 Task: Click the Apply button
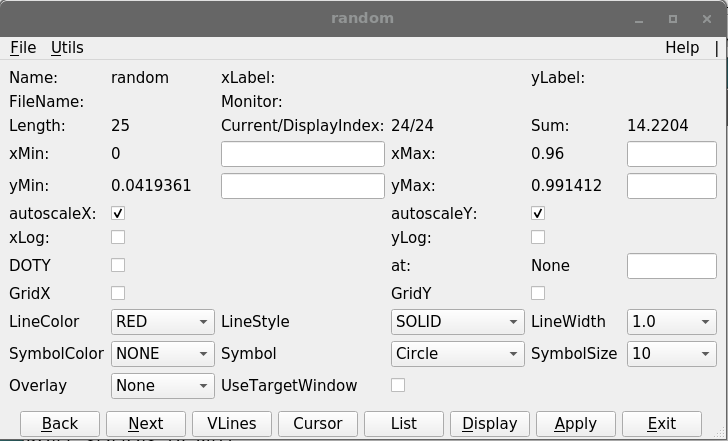(x=576, y=424)
